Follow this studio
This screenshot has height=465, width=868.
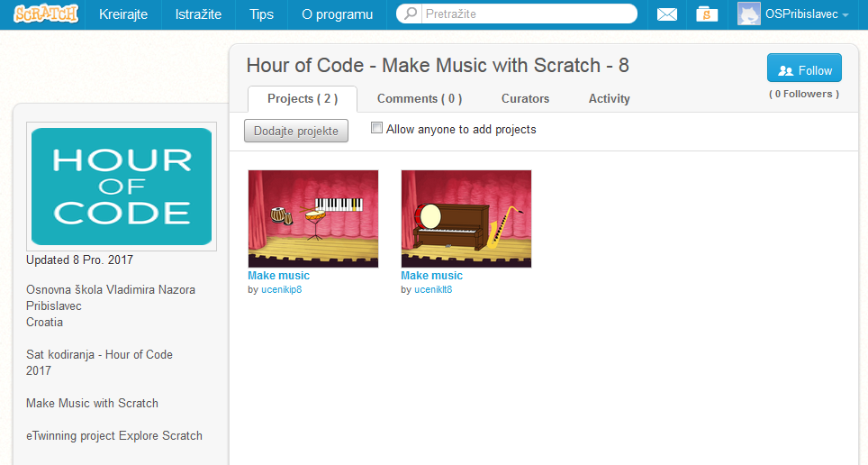(x=804, y=68)
